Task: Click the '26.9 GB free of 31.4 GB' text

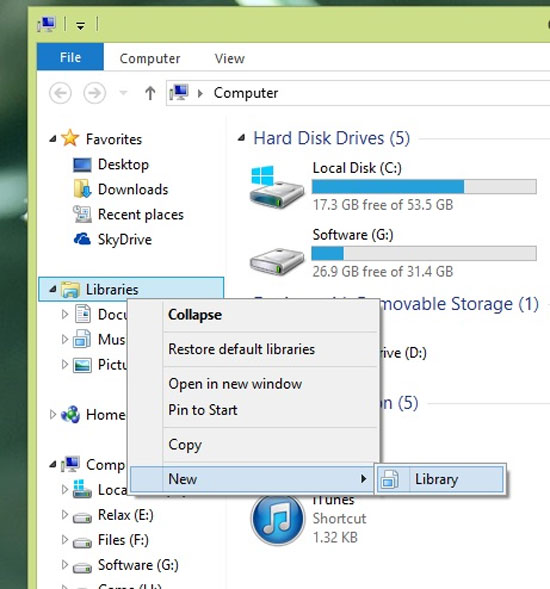Action: [x=383, y=271]
